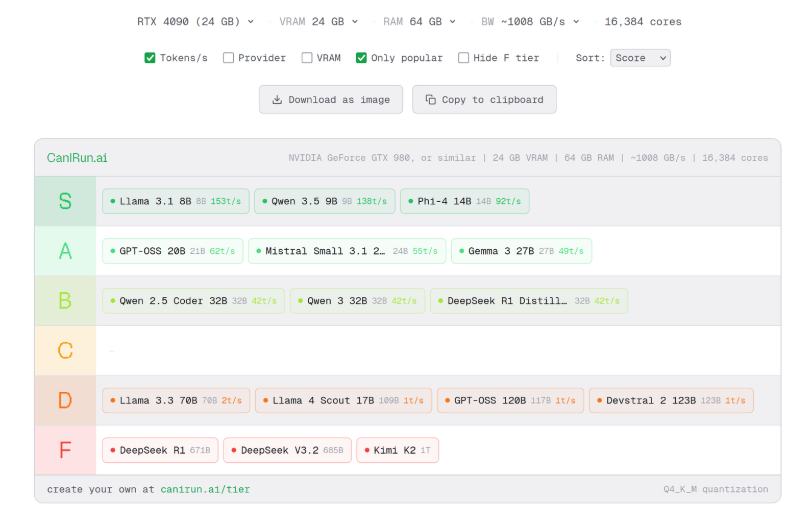Click the F tier label
Viewport: 812px width, 522px height.
(x=65, y=450)
